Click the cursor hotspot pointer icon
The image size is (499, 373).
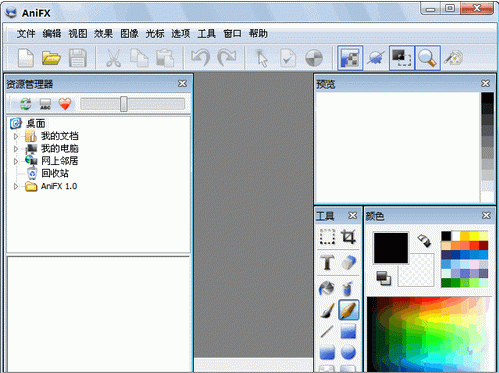click(x=262, y=58)
